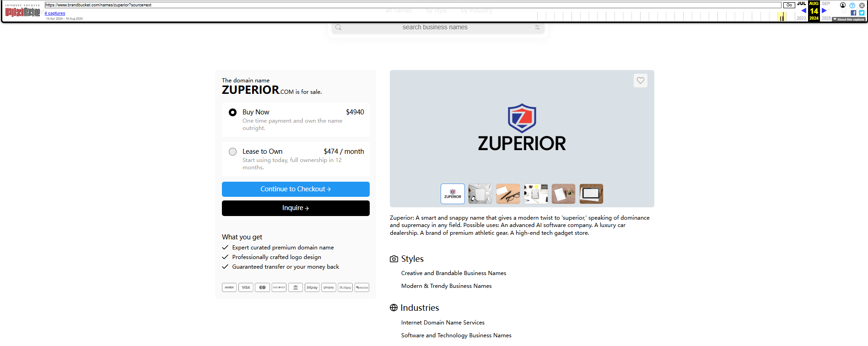868x346 pixels.
Task: Click the giropay payment icon
Action: tap(329, 287)
